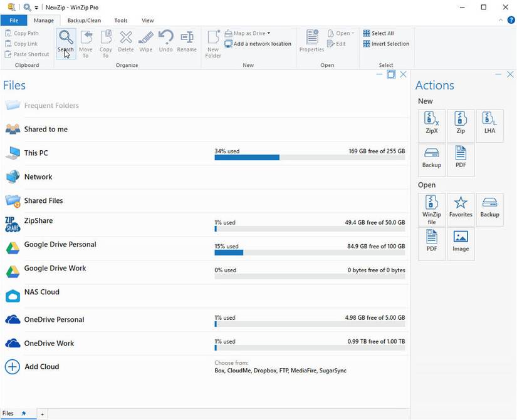517x420 pixels.
Task: Switch to the Manage ribbon tab
Action: [43, 21]
